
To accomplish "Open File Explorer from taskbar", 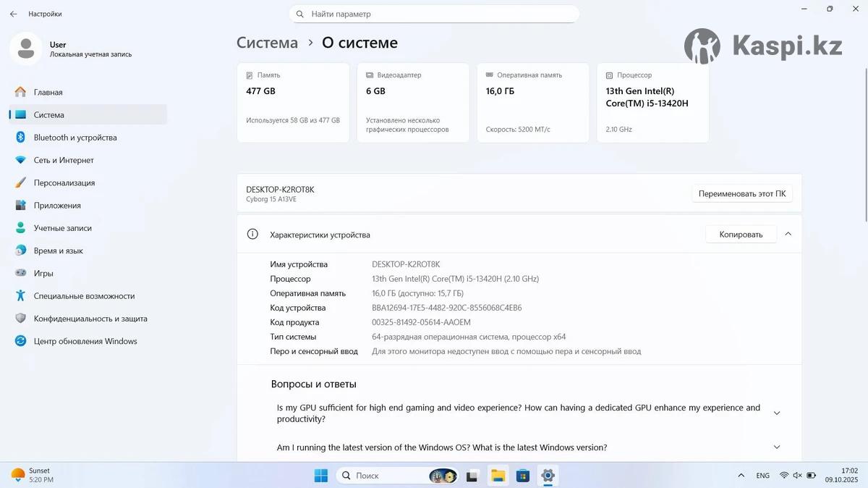I will pos(498,476).
